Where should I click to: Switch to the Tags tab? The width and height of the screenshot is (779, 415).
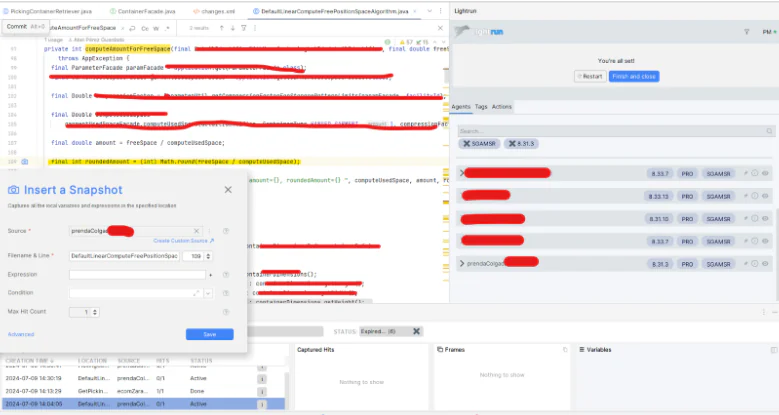pos(481,106)
